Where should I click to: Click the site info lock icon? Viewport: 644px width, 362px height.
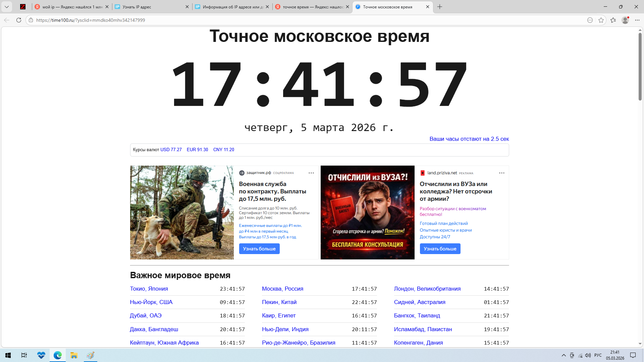coord(31,20)
